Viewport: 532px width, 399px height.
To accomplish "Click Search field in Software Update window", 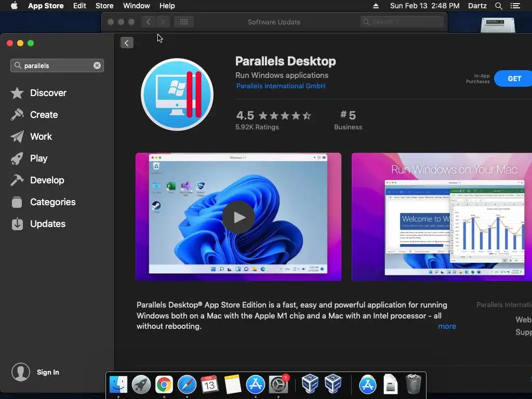I will [402, 22].
